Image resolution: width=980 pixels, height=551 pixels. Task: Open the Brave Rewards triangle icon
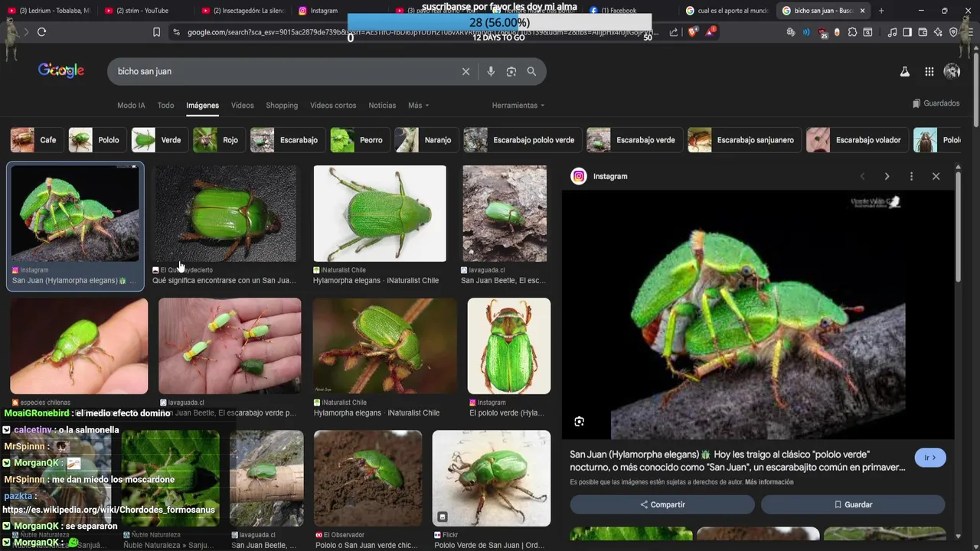click(x=711, y=31)
